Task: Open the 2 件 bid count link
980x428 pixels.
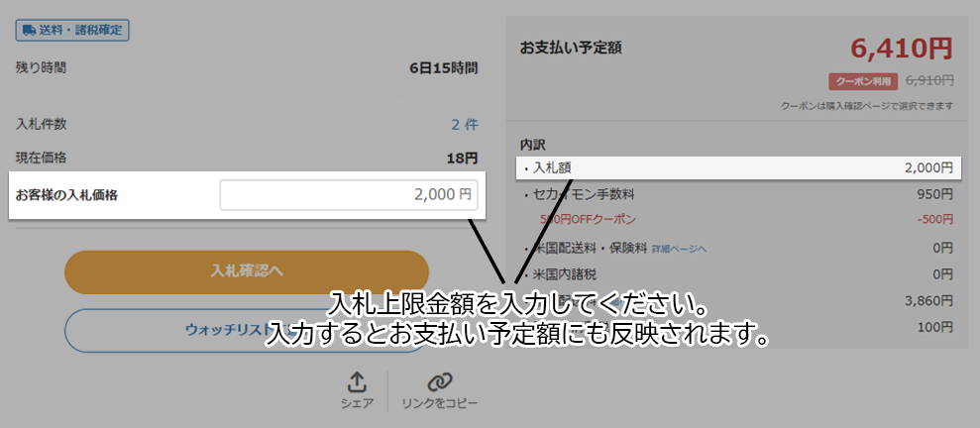Action: (x=465, y=125)
